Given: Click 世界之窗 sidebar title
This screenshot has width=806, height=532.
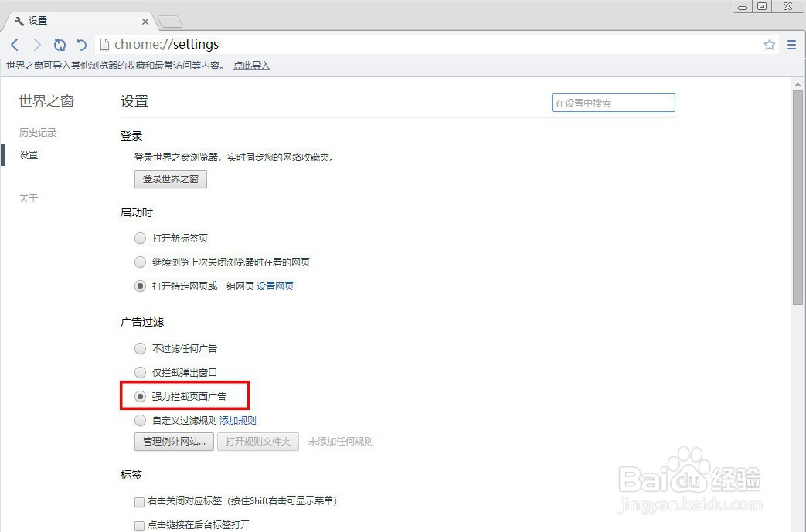Looking at the screenshot, I should (46, 101).
